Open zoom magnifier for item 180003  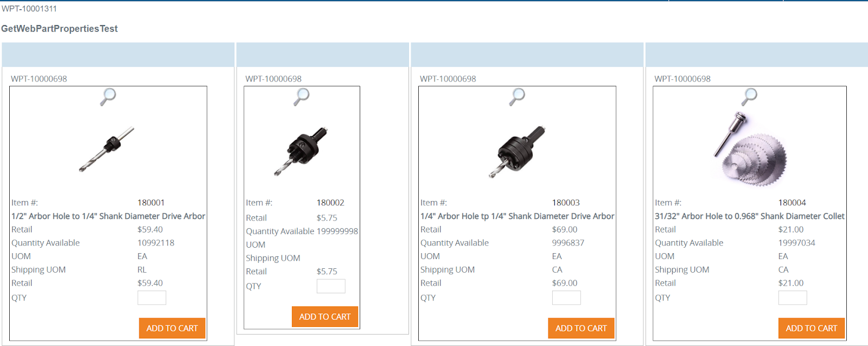pos(517,97)
